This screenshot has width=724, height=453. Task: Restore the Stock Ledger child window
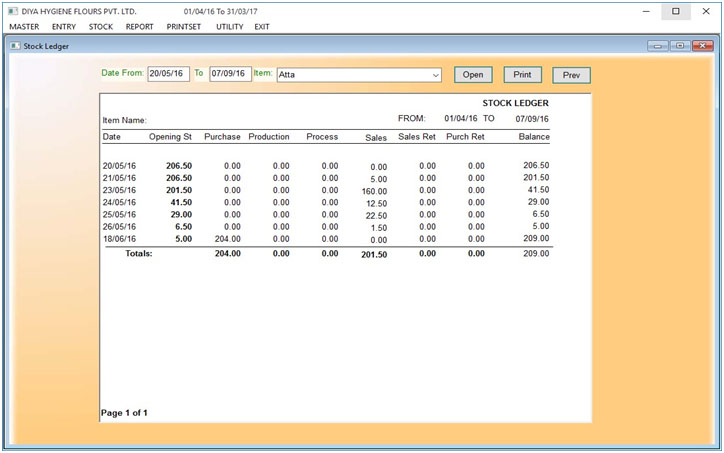point(679,46)
